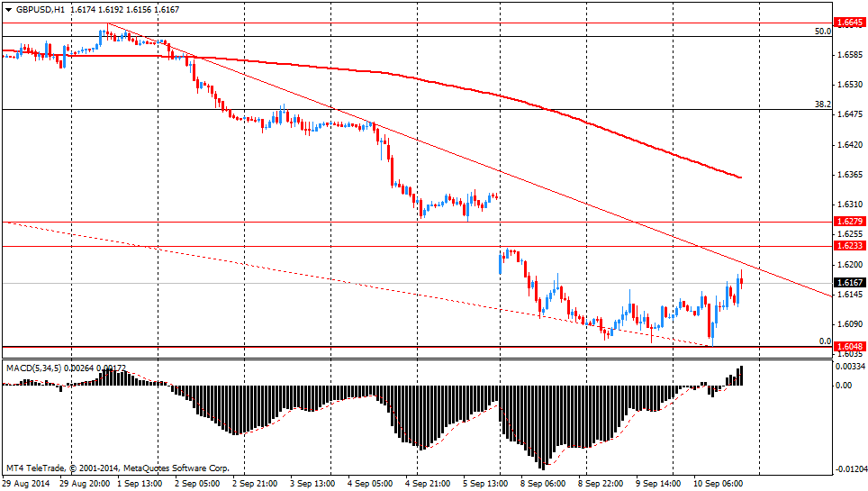
Task: Click the 1.6475 value on price axis
Action: tap(851, 114)
